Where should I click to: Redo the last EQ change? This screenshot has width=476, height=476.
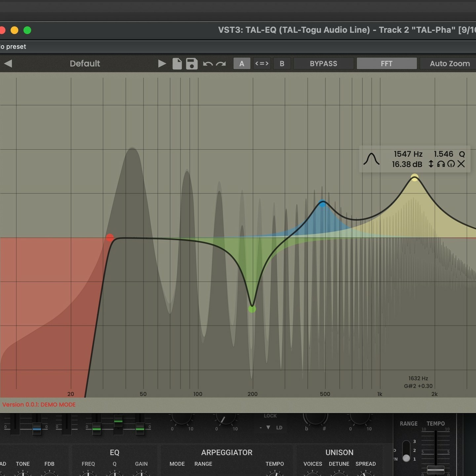[x=221, y=64]
